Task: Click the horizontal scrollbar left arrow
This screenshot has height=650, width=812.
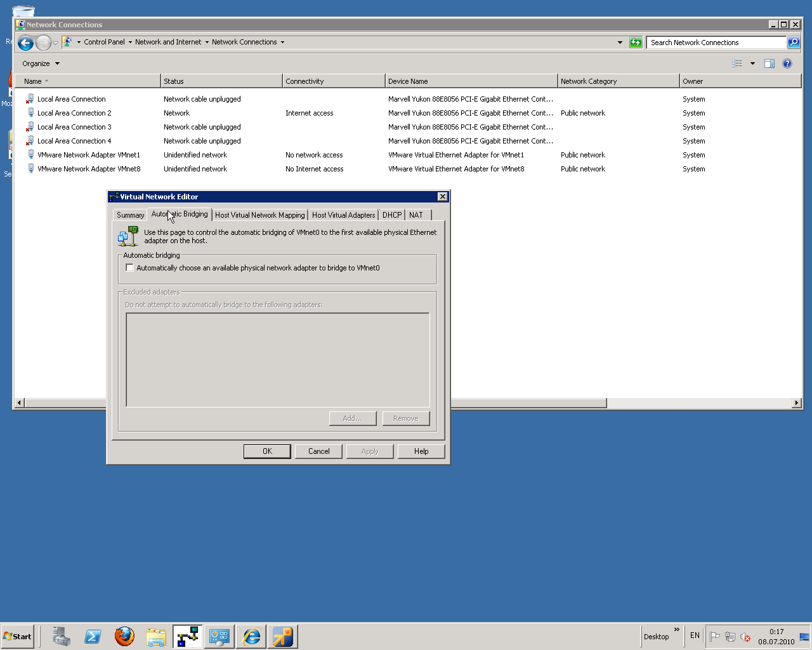Action: 19,403
